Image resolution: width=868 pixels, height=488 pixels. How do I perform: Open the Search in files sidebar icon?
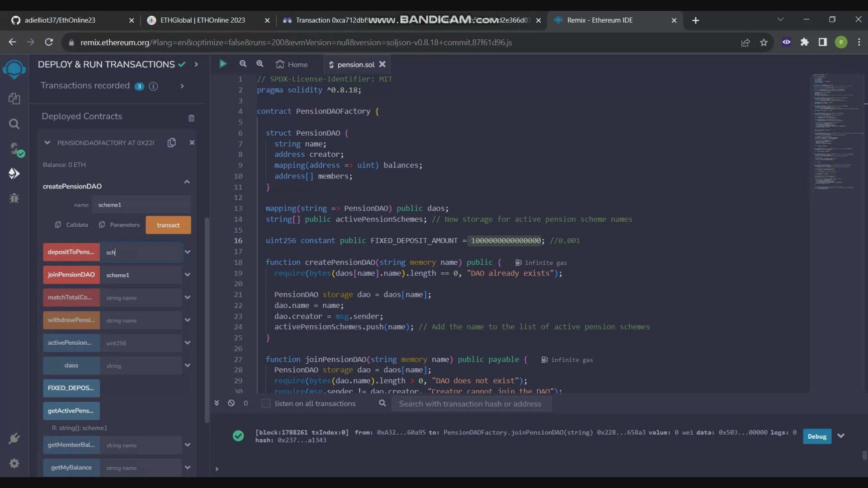pos(14,124)
